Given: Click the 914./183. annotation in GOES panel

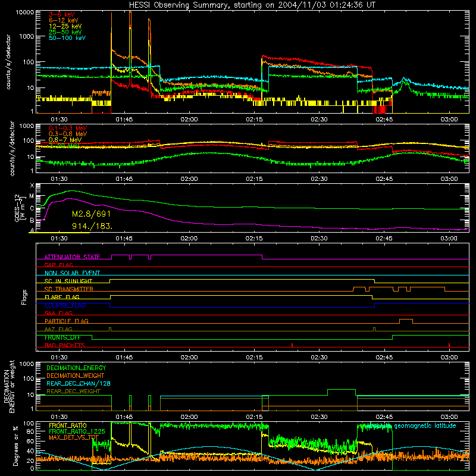Looking at the screenshot, I should coord(92,226).
